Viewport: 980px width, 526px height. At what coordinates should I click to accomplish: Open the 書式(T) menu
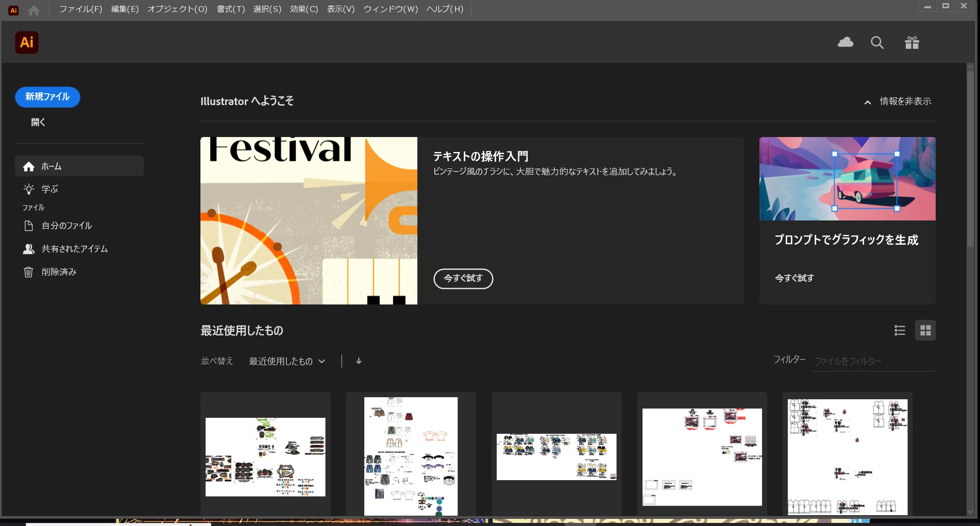point(231,9)
